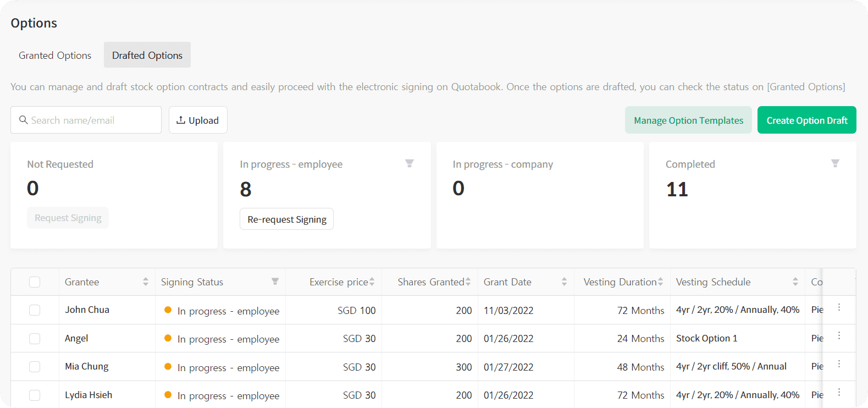This screenshot has height=408, width=868.
Task: Sort by Shares Granted column
Action: [x=468, y=282]
